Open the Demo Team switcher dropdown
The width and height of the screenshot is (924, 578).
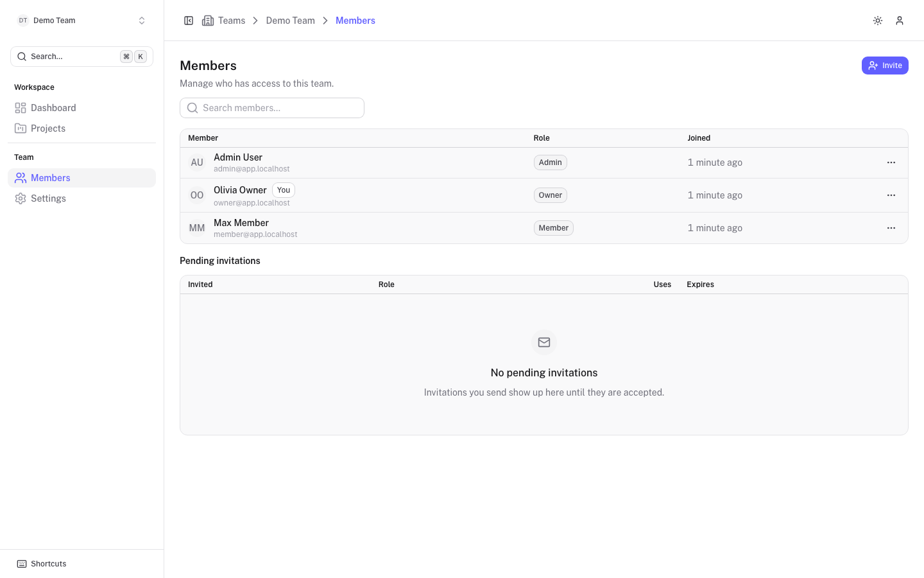(x=81, y=21)
